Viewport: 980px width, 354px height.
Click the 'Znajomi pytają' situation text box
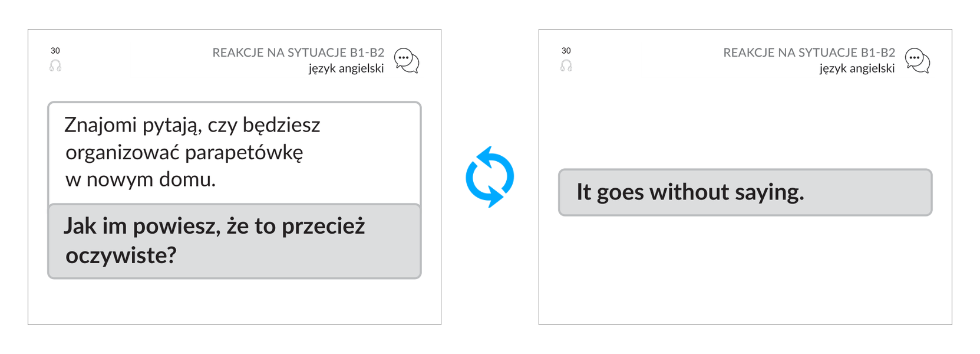point(235,153)
